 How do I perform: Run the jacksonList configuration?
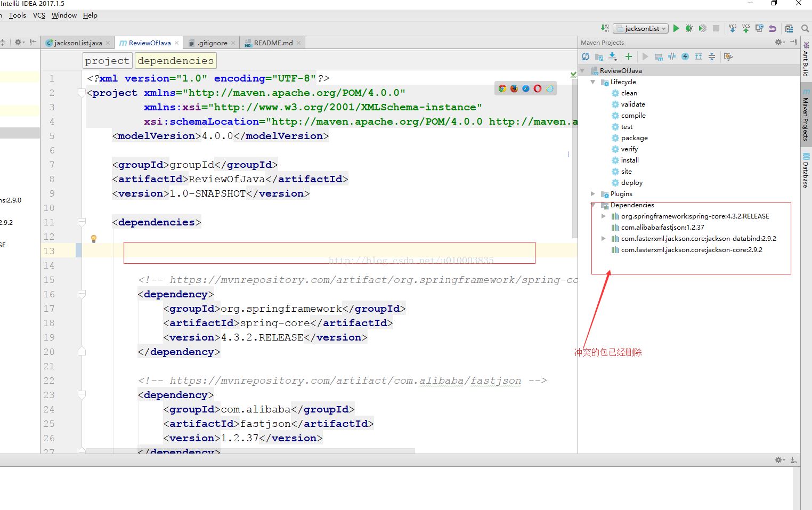click(676, 28)
